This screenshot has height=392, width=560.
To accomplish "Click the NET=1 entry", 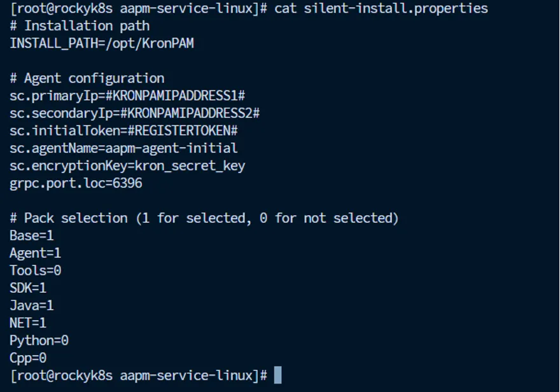I will click(x=28, y=323).
